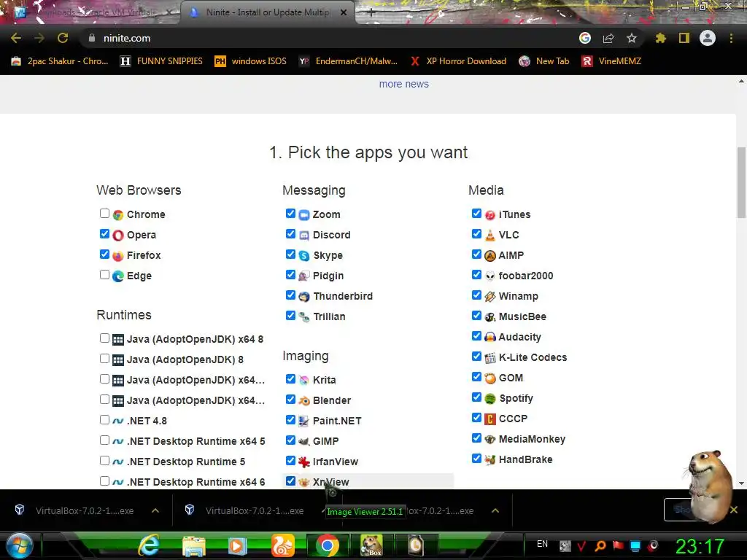
Task: Click the Trillian label
Action: pyautogui.click(x=329, y=316)
